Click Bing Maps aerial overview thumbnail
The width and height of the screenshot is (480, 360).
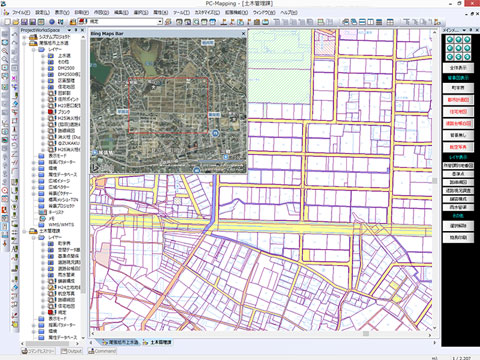pos(168,105)
